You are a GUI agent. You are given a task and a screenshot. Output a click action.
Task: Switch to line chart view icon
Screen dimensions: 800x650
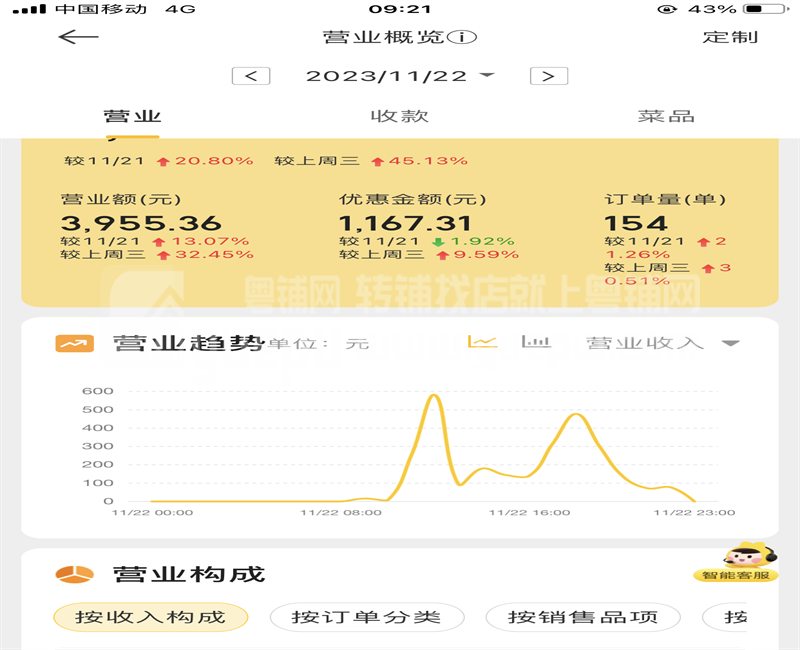(482, 342)
